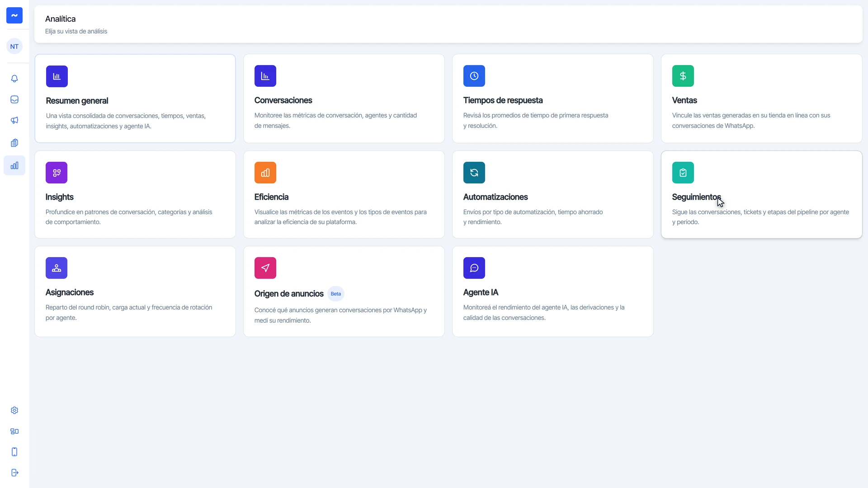Image resolution: width=868 pixels, height=488 pixels.
Task: Click the Seguimientos clipboard check icon
Action: (x=683, y=173)
